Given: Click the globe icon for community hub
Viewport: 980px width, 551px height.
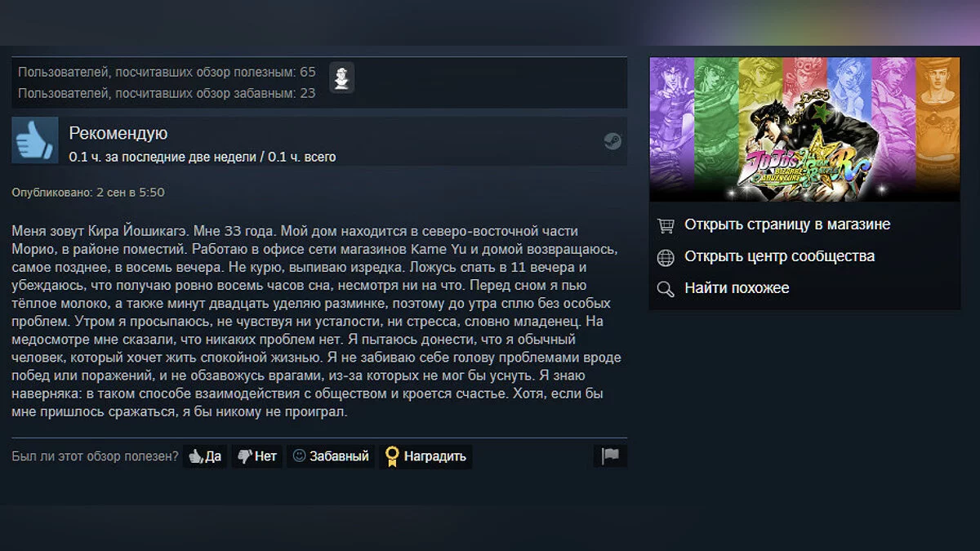Looking at the screenshot, I should click(x=666, y=257).
